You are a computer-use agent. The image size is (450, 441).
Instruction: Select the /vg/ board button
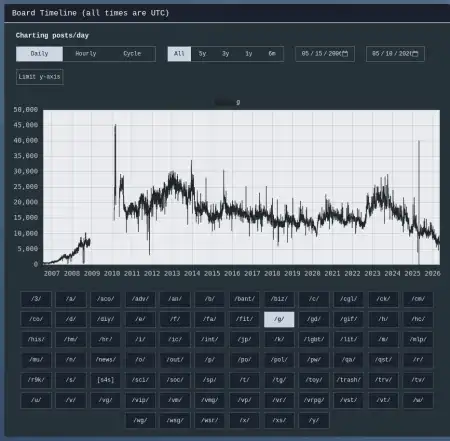[x=105, y=400]
